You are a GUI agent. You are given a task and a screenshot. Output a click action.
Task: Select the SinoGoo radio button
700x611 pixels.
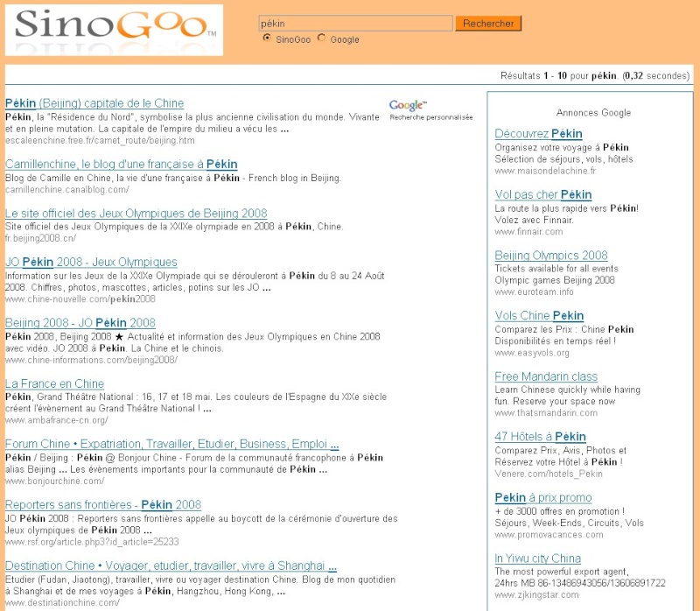coord(267,38)
